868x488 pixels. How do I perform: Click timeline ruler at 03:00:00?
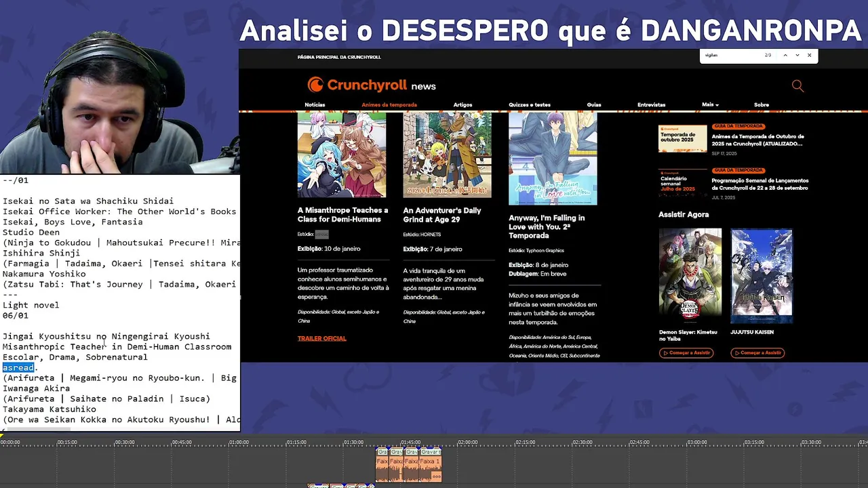coord(696,443)
